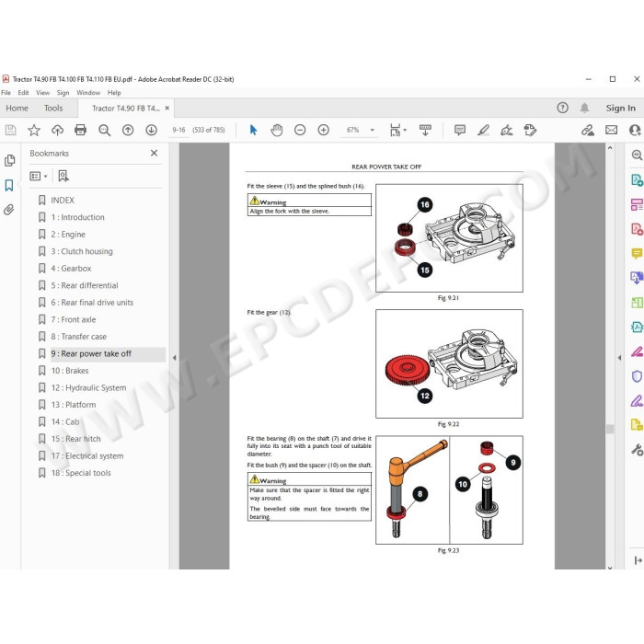Select the Highlight text pen
The image size is (644, 644).
pyautogui.click(x=483, y=131)
